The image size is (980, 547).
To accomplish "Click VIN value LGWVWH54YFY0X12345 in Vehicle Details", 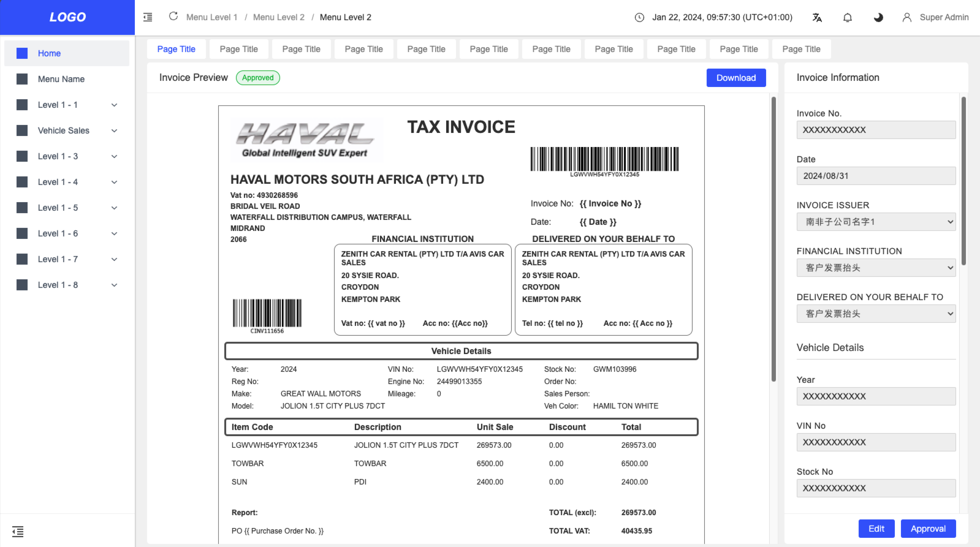I will pos(480,369).
